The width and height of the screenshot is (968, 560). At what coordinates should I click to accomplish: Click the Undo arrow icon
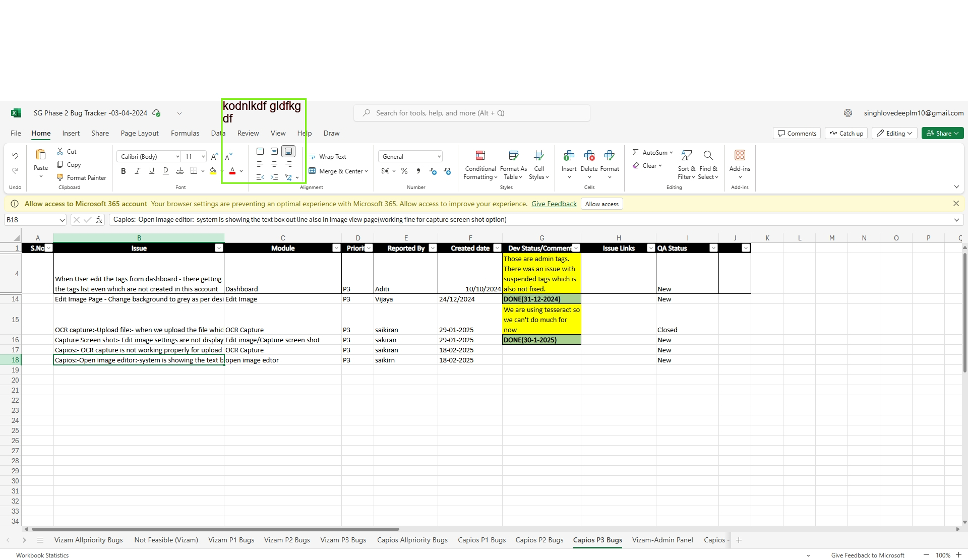point(15,156)
